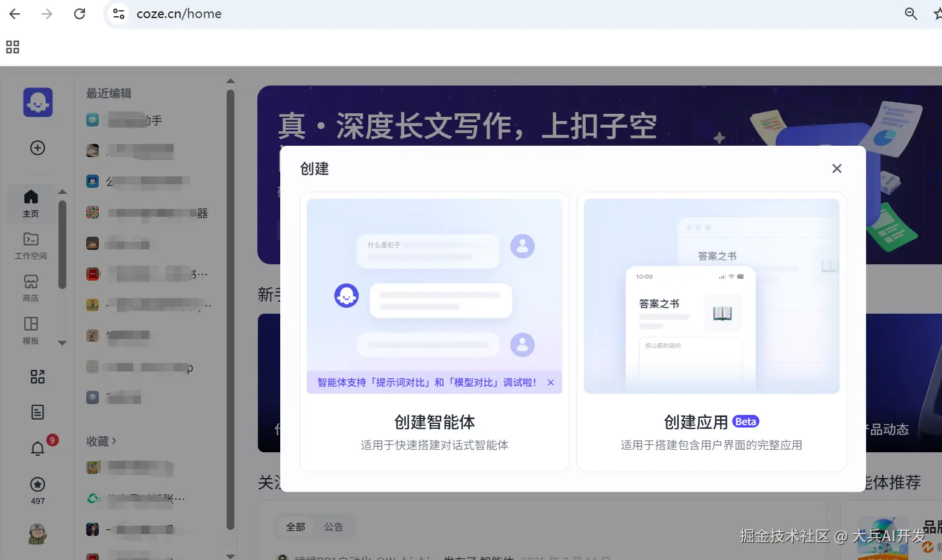942x560 pixels.
Task: Reload the coze.cn page
Action: coord(80,14)
